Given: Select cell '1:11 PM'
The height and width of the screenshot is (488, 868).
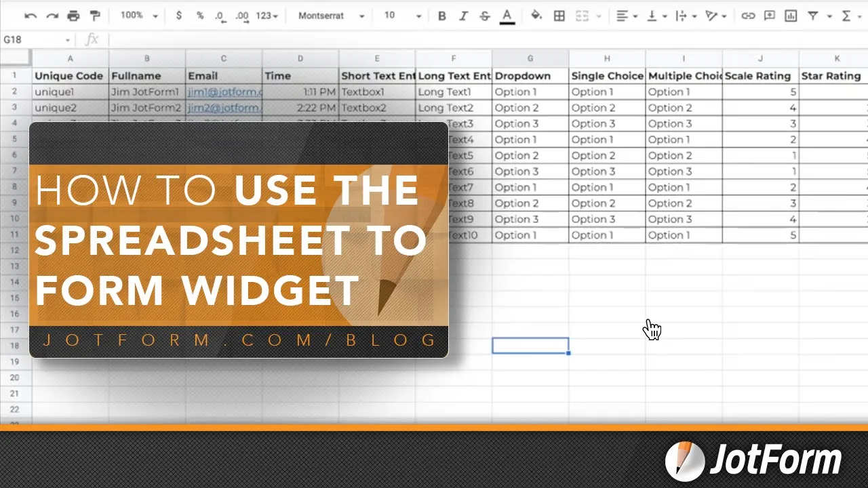Looking at the screenshot, I should coord(300,91).
